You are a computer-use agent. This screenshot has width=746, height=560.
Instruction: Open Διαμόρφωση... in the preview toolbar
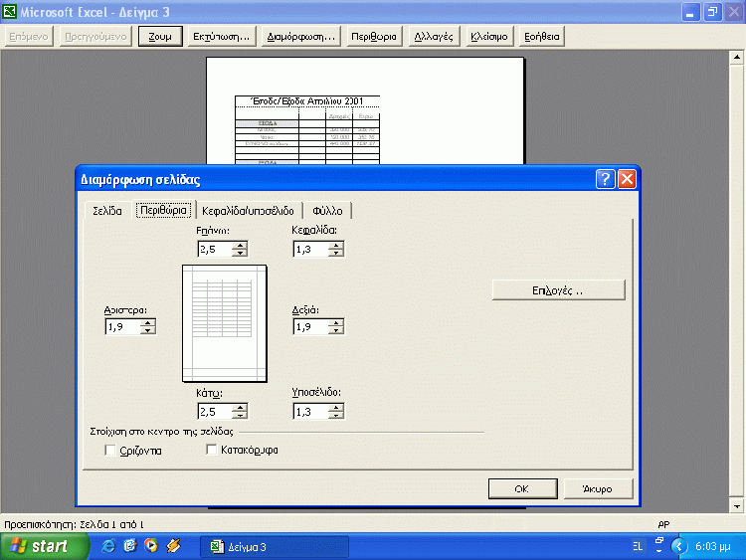click(x=301, y=37)
